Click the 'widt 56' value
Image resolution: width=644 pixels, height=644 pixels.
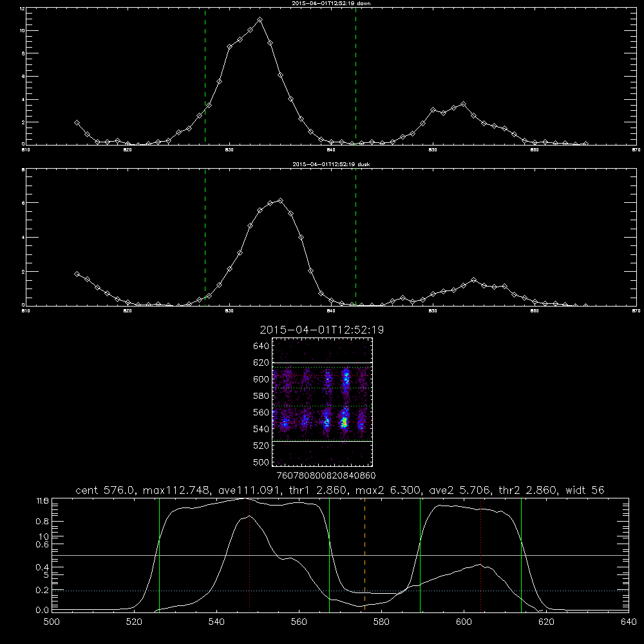(x=585, y=490)
